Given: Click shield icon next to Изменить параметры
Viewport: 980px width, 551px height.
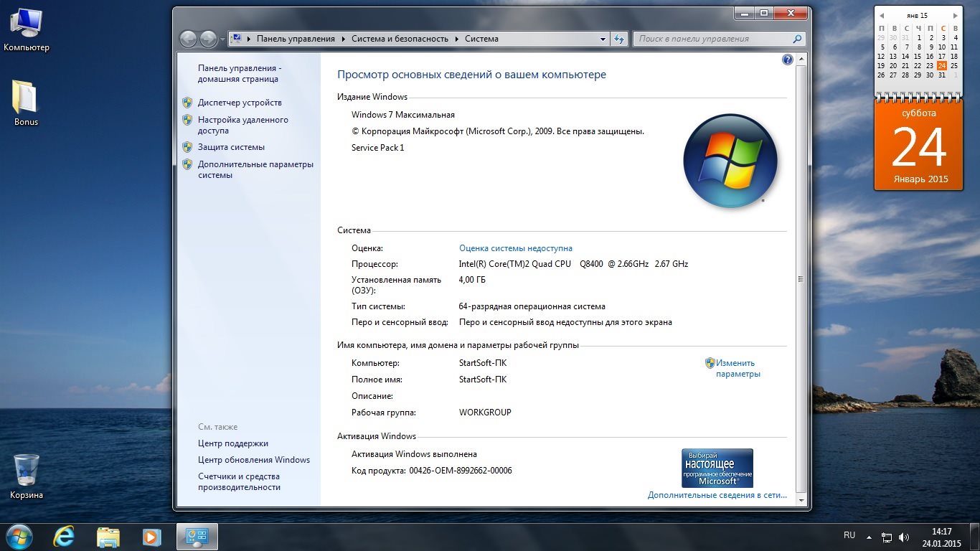Looking at the screenshot, I should click(x=710, y=363).
